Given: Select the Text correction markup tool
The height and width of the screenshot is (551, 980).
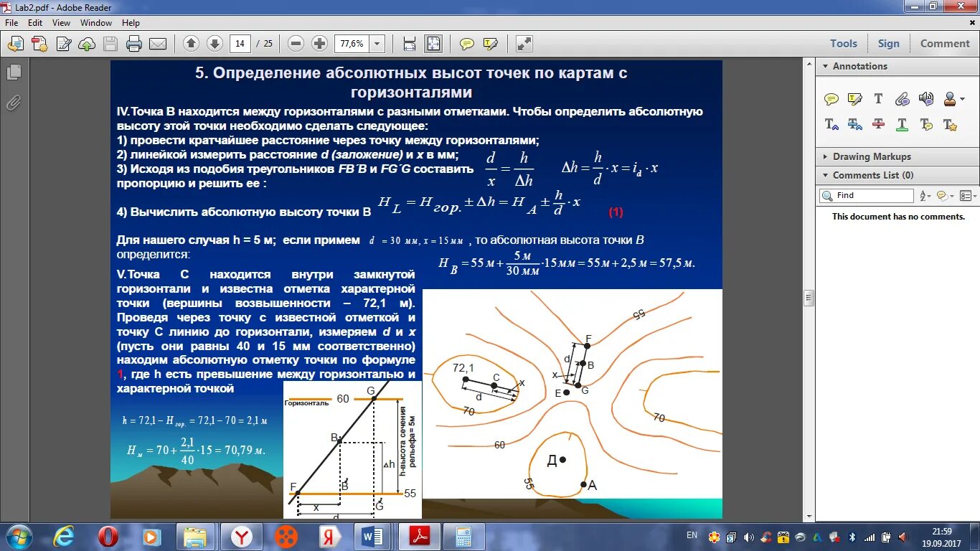Looking at the screenshot, I should click(950, 124).
